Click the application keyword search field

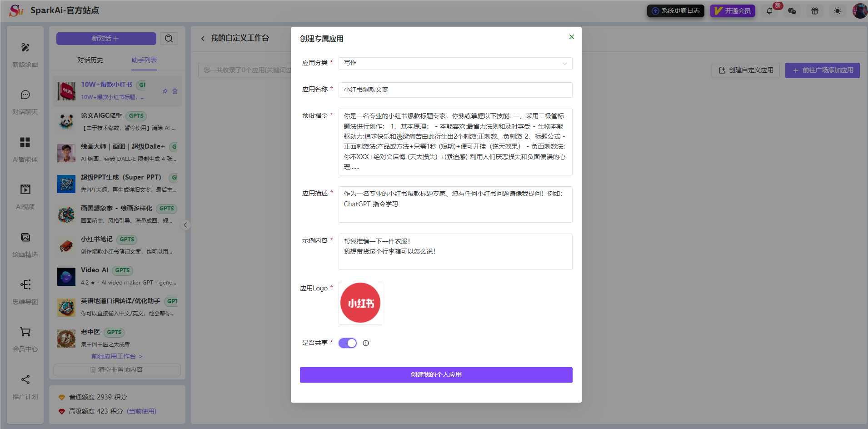coord(245,70)
